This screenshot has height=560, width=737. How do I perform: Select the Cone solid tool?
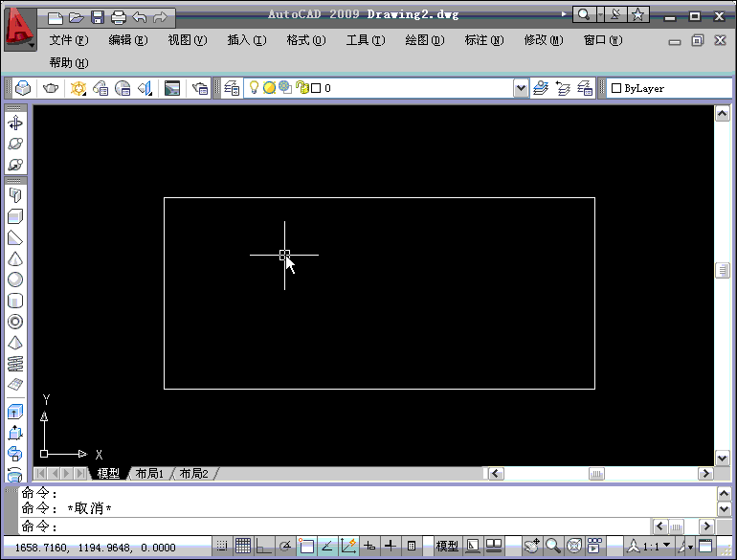pos(15,259)
